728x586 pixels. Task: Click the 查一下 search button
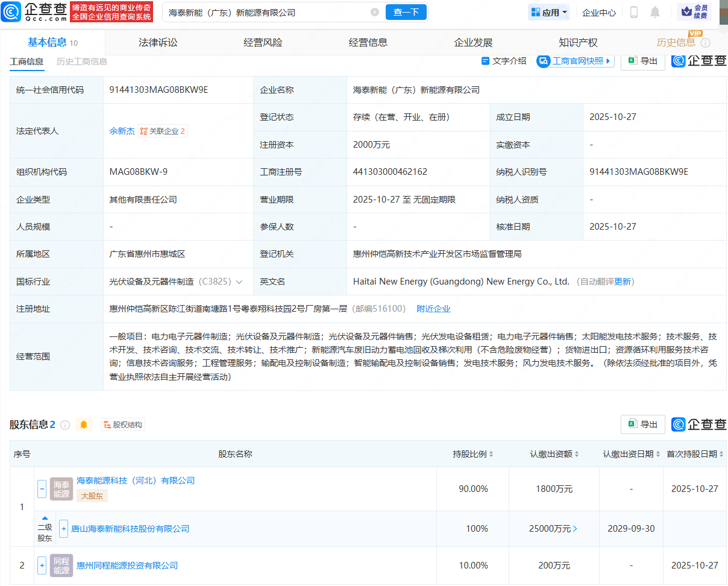pyautogui.click(x=406, y=12)
